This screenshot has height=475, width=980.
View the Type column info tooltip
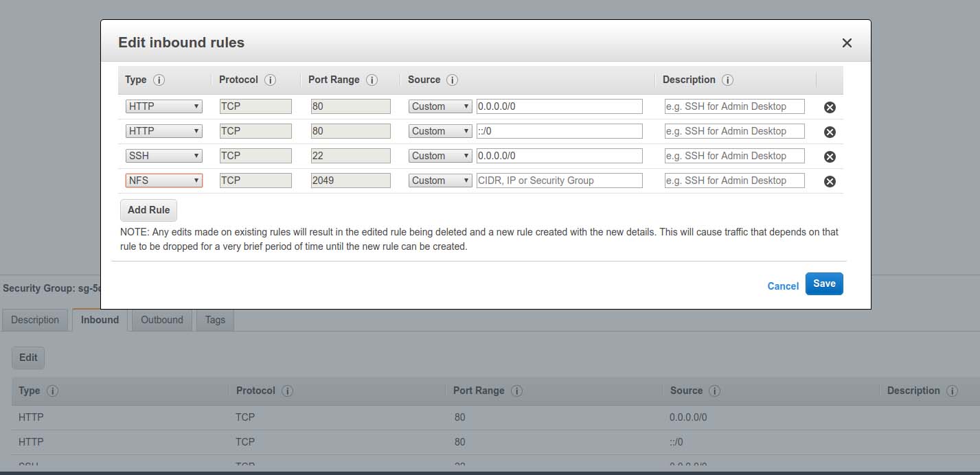157,80
